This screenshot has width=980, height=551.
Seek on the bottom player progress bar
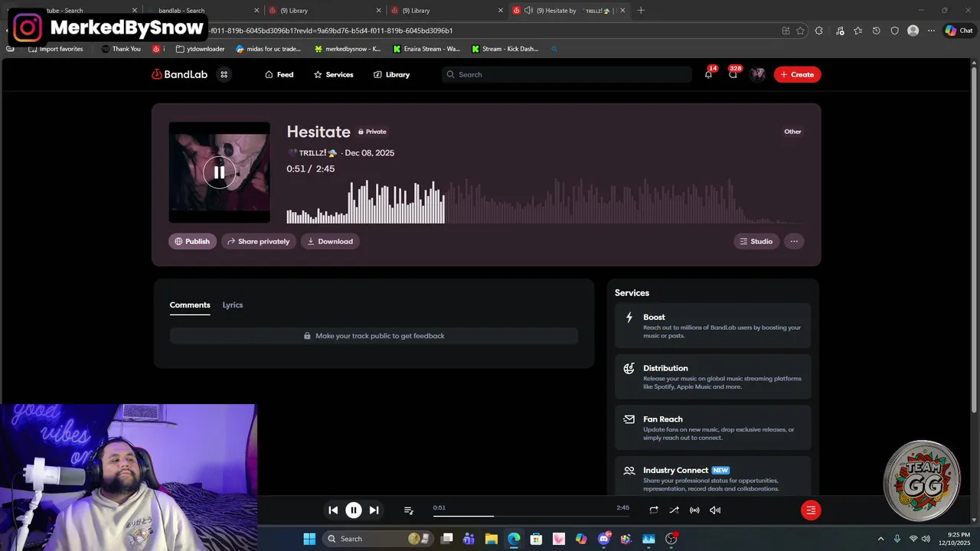coord(531,516)
